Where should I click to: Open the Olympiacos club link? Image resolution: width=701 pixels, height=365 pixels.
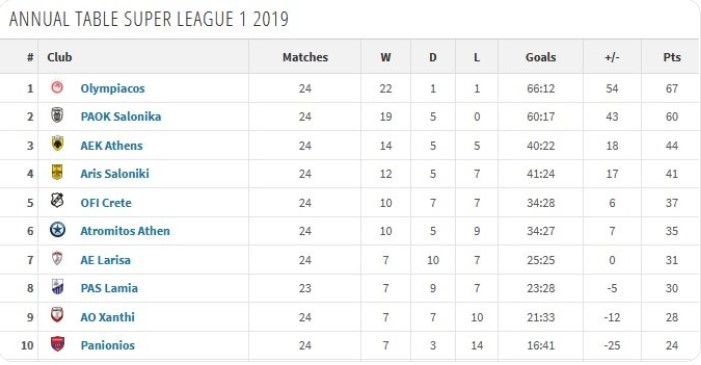113,89
